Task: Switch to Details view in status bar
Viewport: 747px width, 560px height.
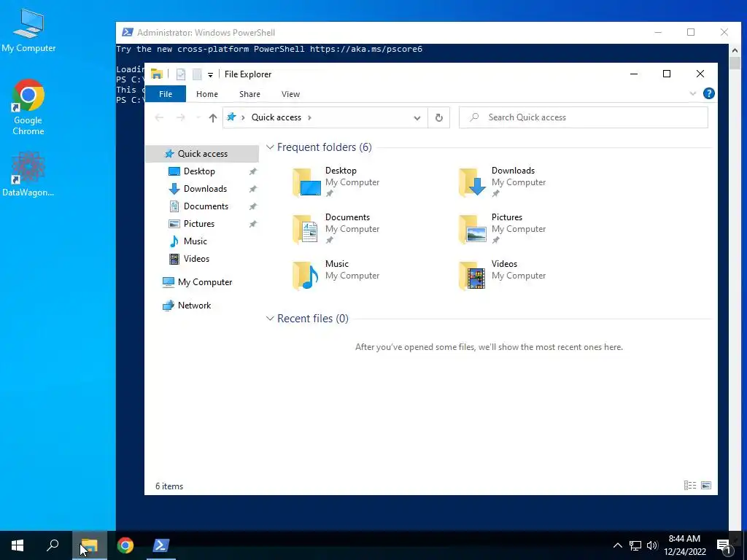Action: (690, 485)
